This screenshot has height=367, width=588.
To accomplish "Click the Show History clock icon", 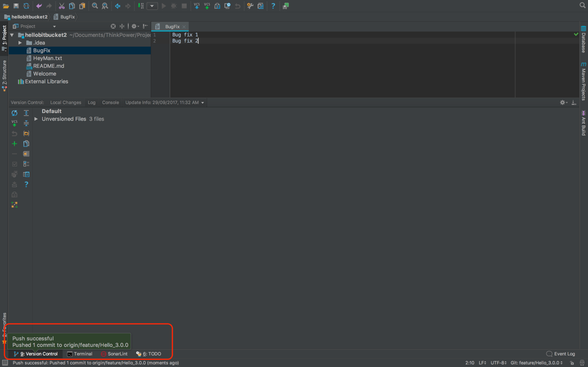I will (227, 6).
